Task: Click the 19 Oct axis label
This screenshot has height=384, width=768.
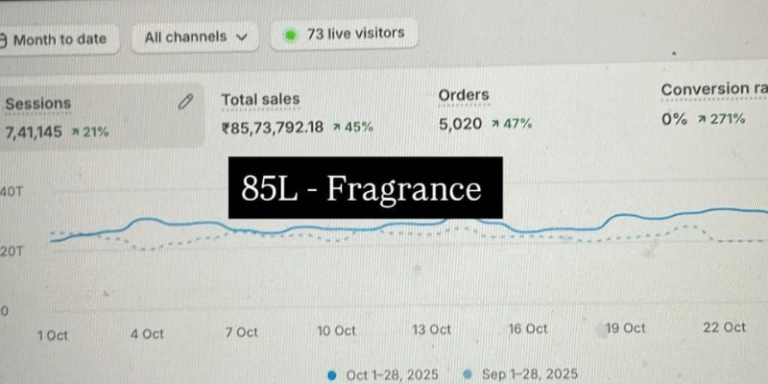Action: point(625,328)
